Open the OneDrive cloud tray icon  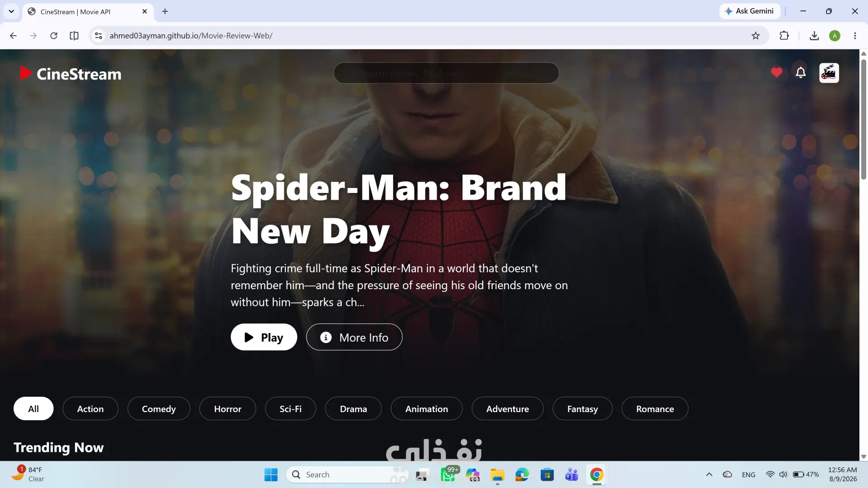click(x=727, y=474)
